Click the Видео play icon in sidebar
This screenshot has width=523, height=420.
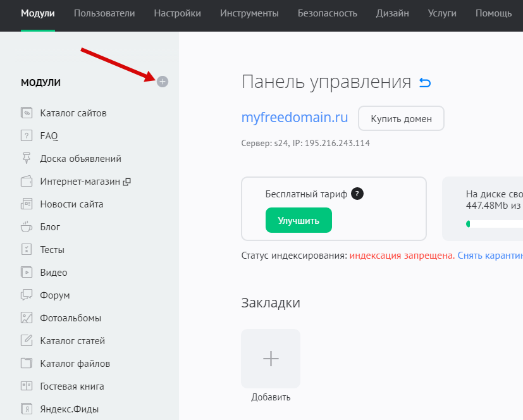(x=27, y=273)
